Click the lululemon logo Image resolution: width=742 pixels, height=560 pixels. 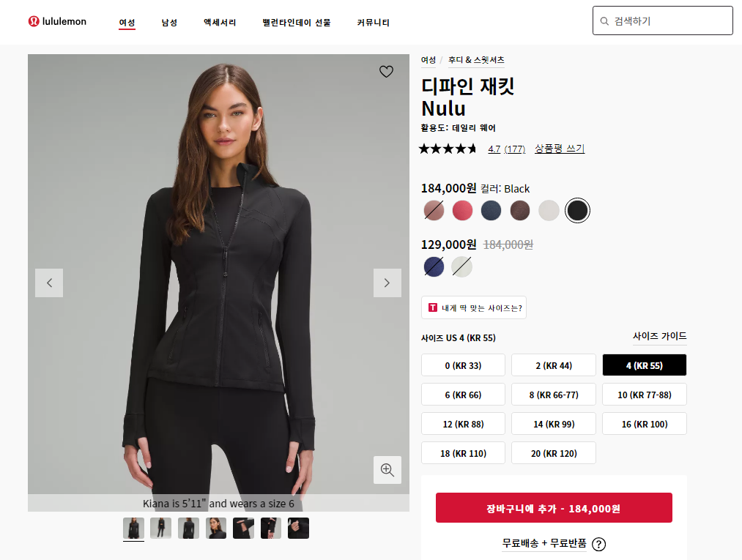tap(57, 21)
